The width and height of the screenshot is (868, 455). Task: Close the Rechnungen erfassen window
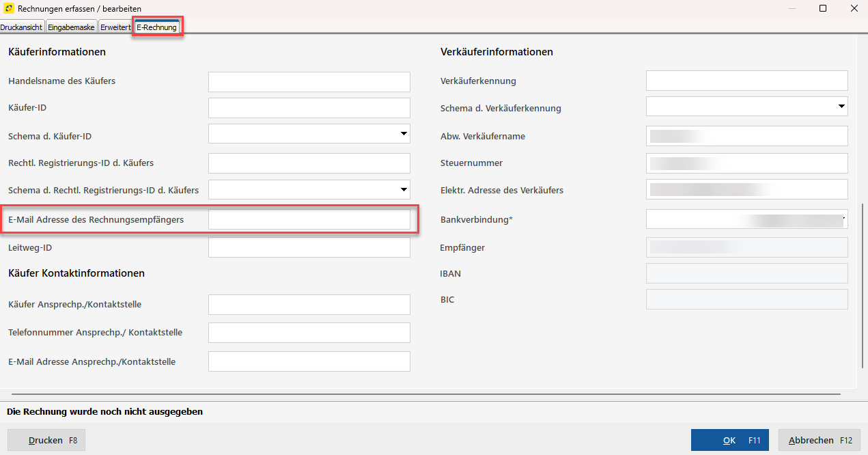854,8
